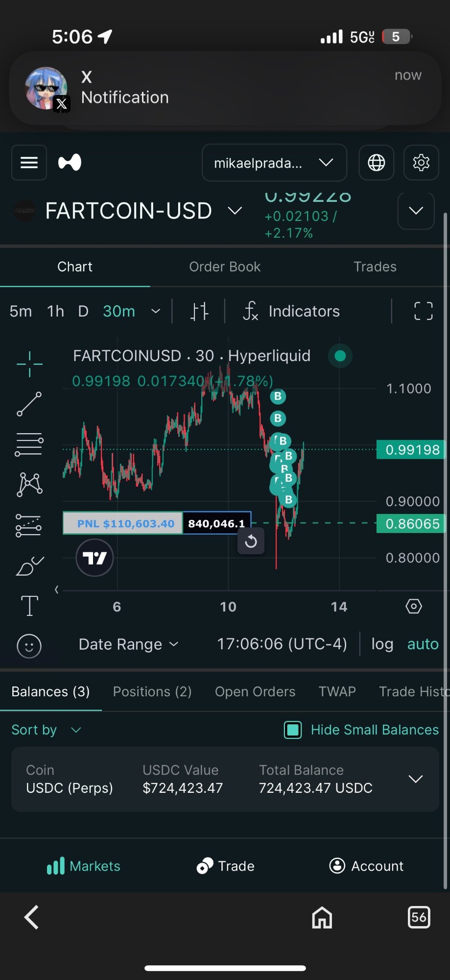Select the trend line drawing tool
The height and width of the screenshot is (980, 450).
coord(29,404)
